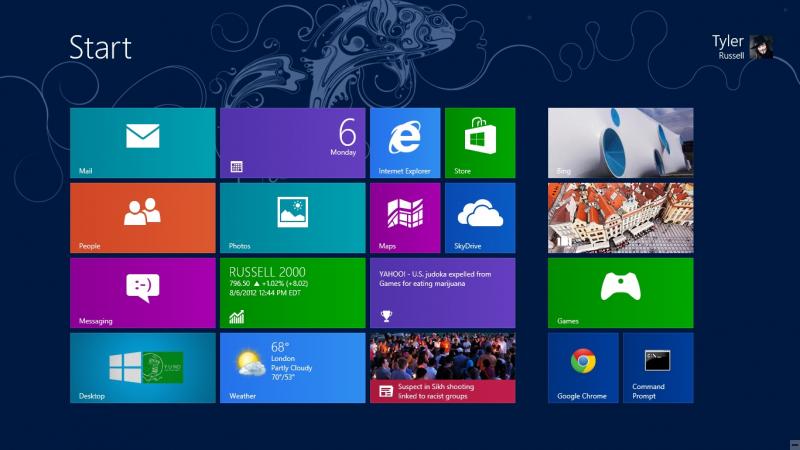The image size is (800, 450).
Task: Open the Desktop tile
Action: point(143,368)
